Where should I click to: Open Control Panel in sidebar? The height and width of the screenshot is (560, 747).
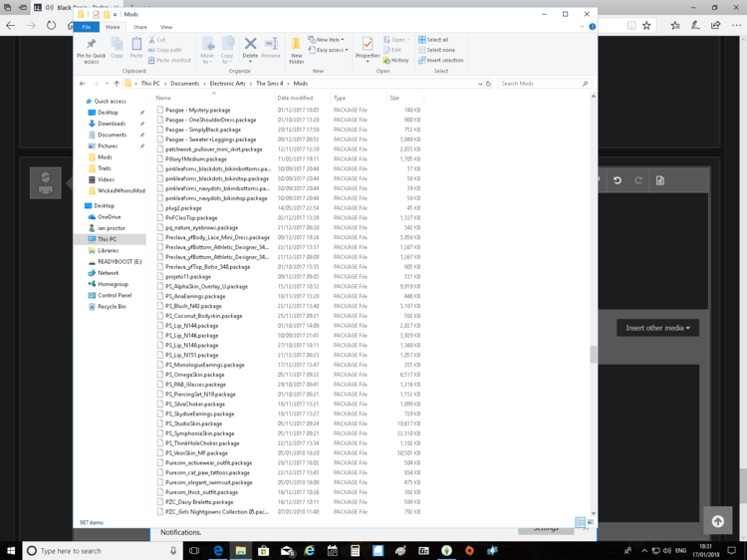point(115,296)
